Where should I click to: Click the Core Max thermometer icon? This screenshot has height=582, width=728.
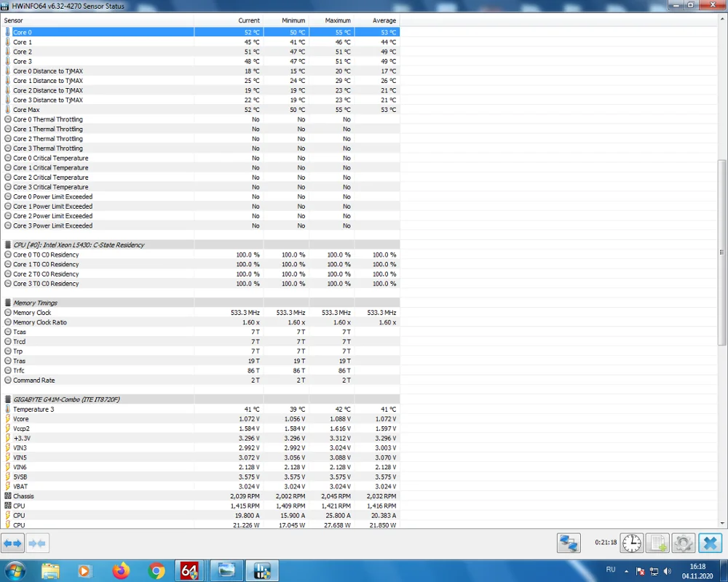[7, 110]
